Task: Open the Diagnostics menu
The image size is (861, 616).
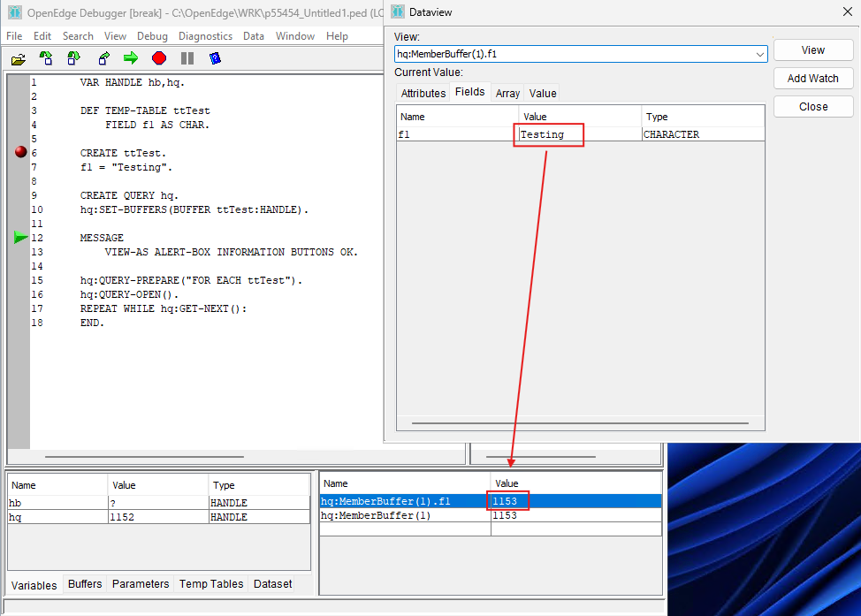Action: (205, 36)
